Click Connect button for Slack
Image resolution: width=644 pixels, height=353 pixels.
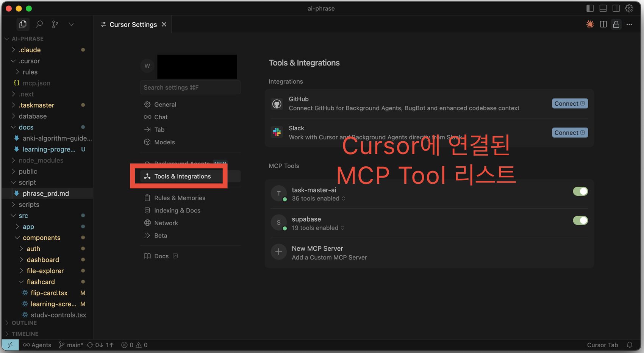[569, 133]
